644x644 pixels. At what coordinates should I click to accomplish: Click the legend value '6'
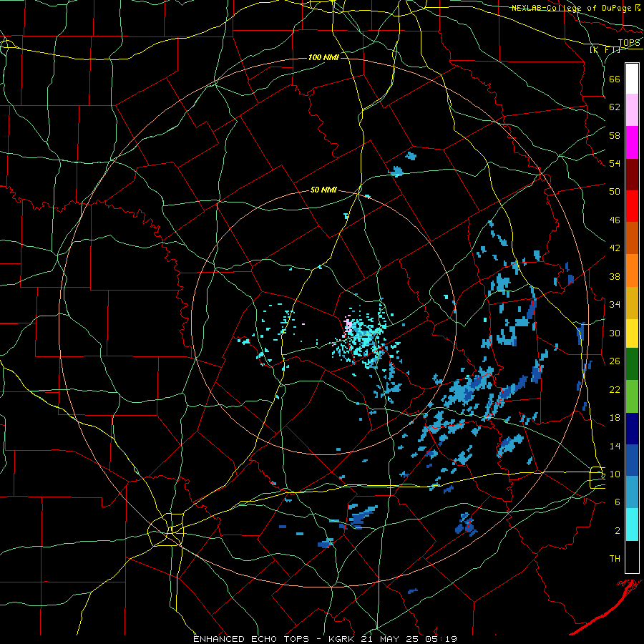[618, 502]
